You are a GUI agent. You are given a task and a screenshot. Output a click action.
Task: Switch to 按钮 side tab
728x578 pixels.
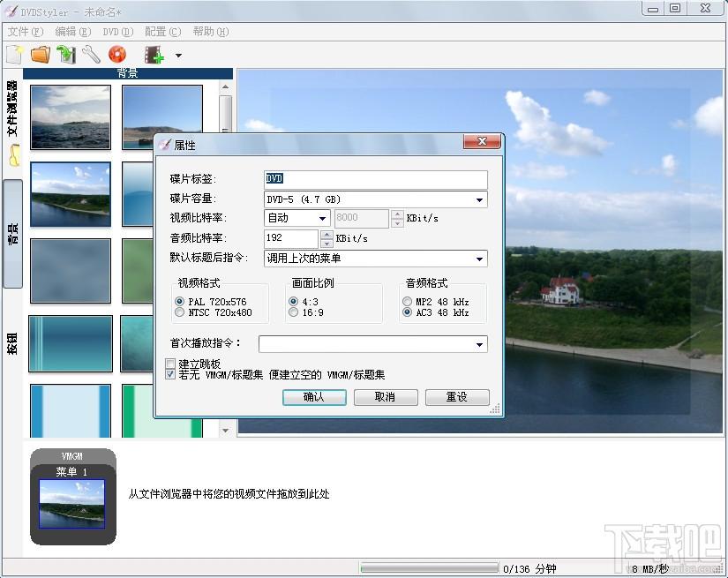12,343
